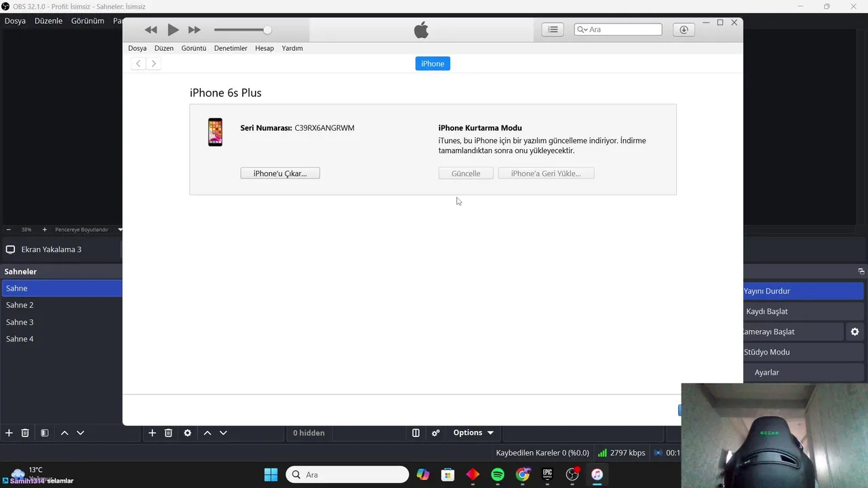The height and width of the screenshot is (488, 868).
Task: Open the iTunes downloads icon
Action: coord(684,30)
